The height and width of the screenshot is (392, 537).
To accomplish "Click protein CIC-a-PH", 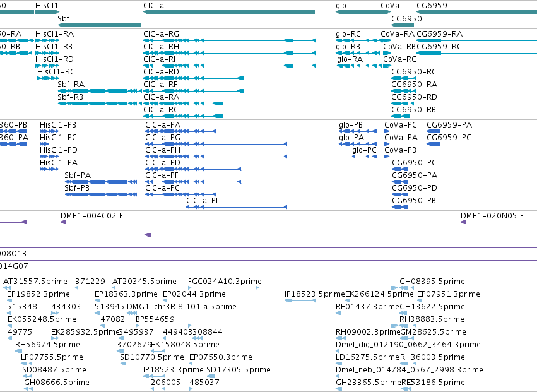I will (x=216, y=157).
